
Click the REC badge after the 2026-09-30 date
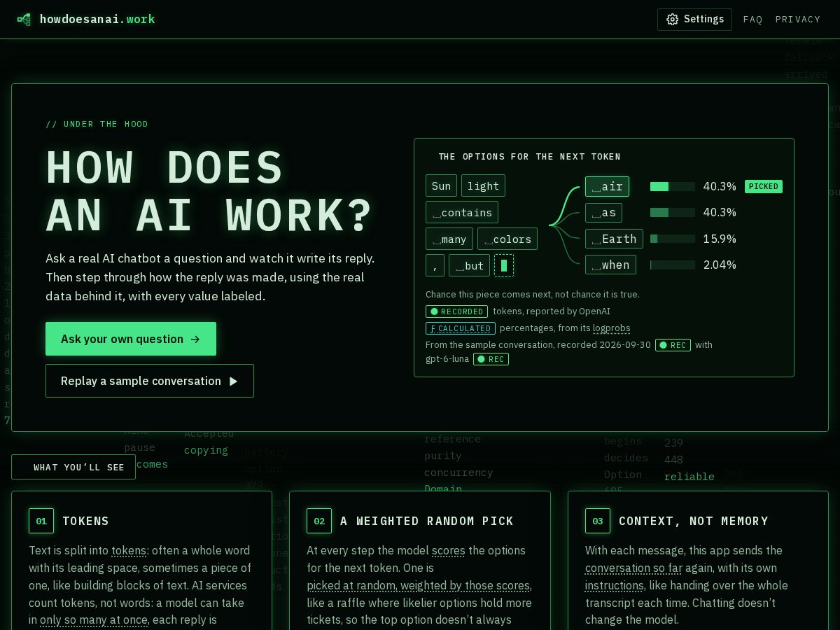(673, 345)
